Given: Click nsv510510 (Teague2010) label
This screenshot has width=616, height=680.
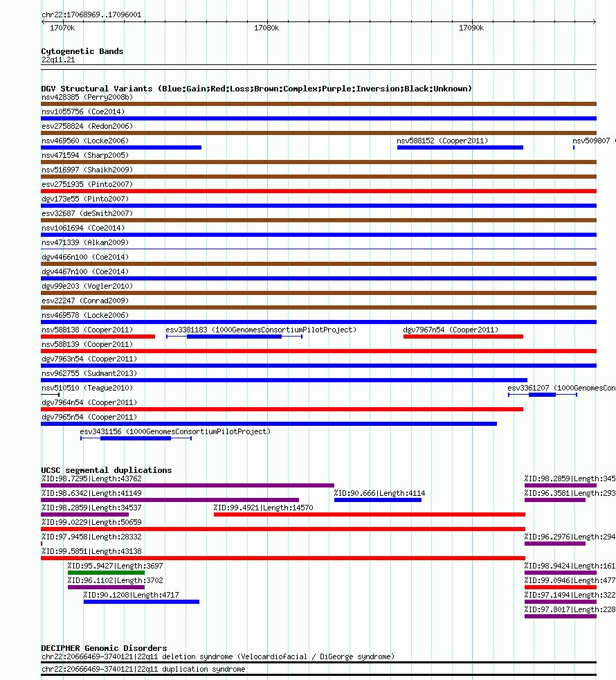Looking at the screenshot, I should (87, 388).
